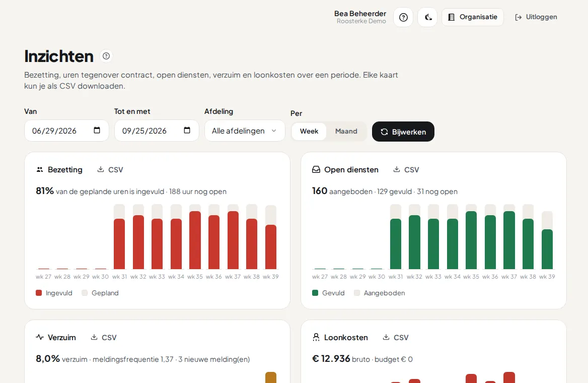
Task: Click the wk 37 bar in Open diensten chart
Action: (509, 240)
